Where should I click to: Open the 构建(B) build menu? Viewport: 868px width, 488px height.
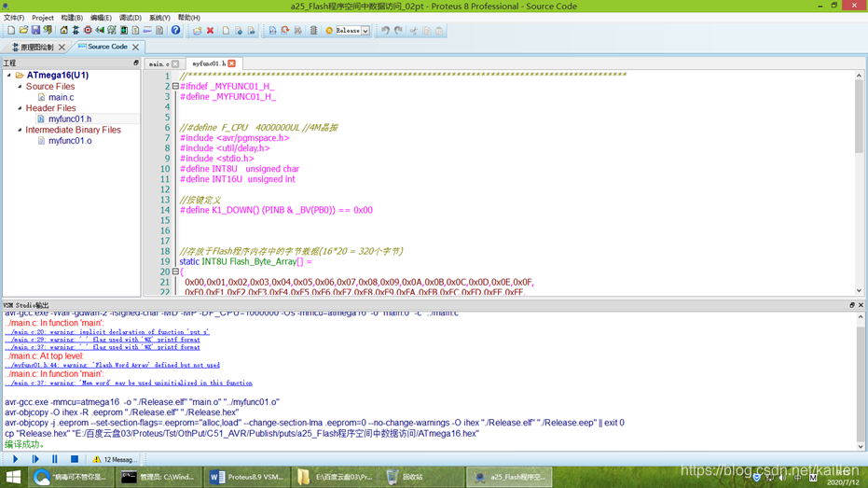72,18
